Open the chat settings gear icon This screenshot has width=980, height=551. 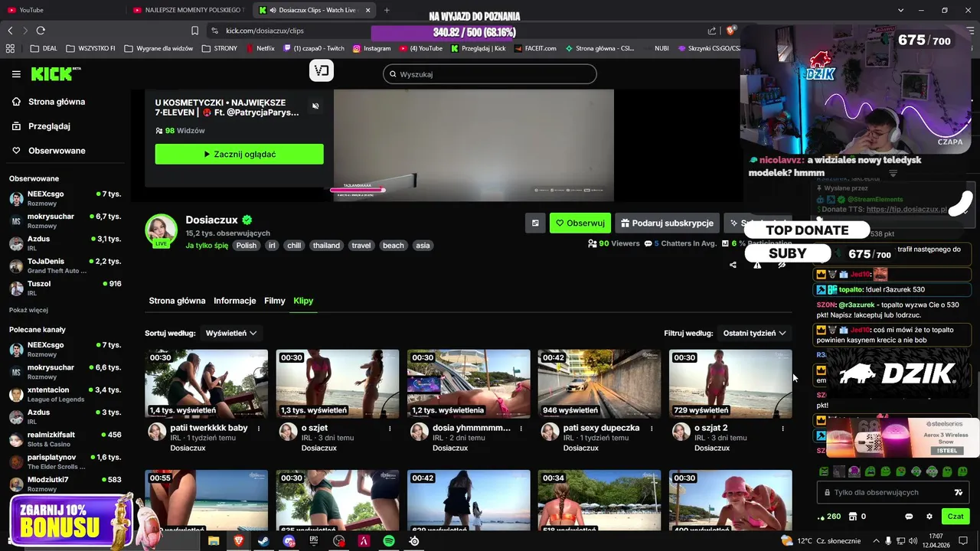(929, 517)
